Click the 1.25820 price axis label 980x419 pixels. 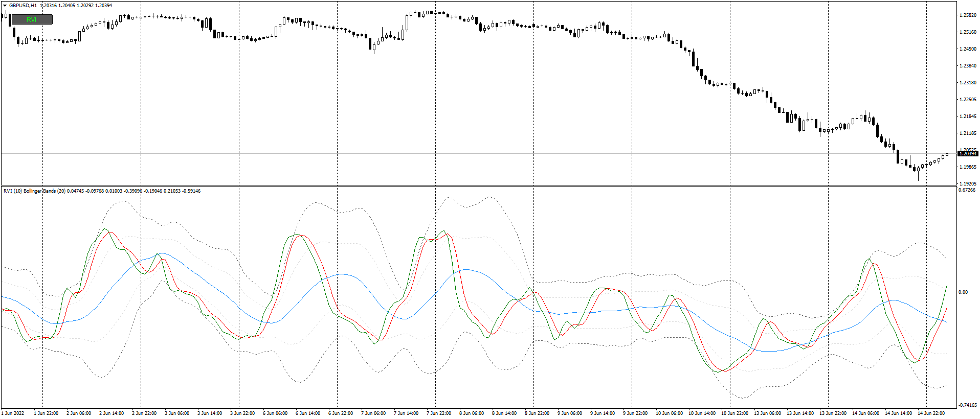click(x=967, y=15)
